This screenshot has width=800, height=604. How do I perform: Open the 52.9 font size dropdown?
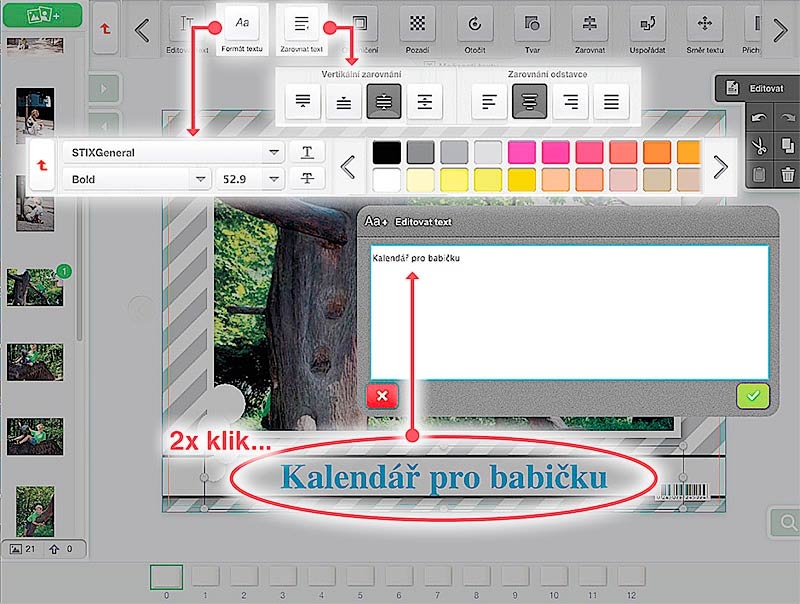click(250, 179)
